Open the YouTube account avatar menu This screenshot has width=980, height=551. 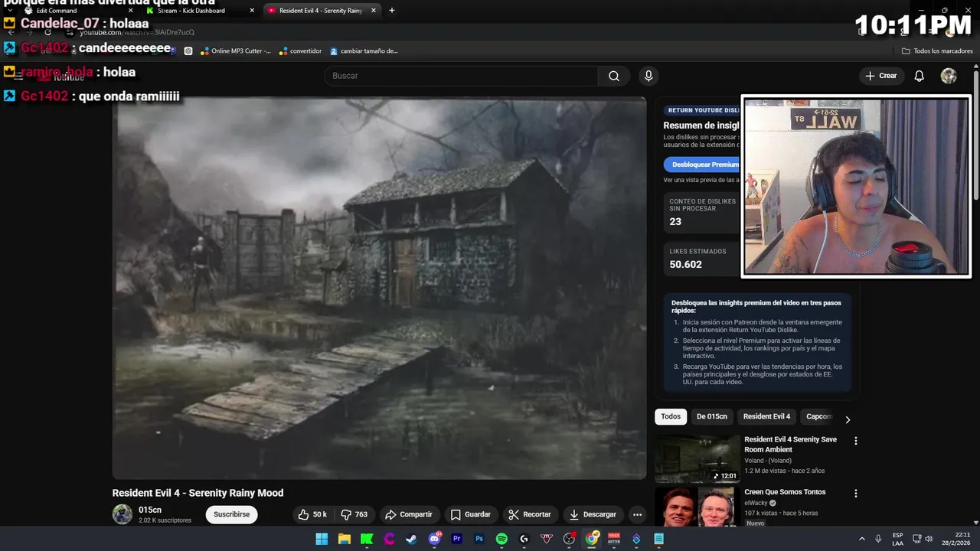pos(949,76)
